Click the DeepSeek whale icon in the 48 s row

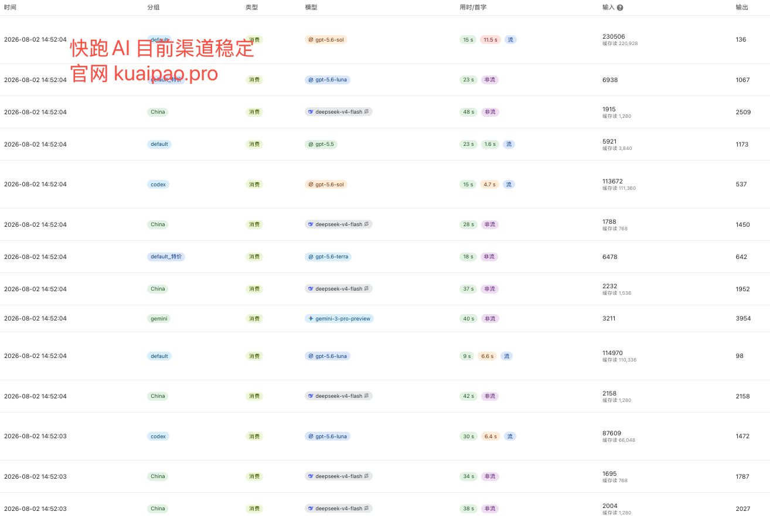click(311, 111)
